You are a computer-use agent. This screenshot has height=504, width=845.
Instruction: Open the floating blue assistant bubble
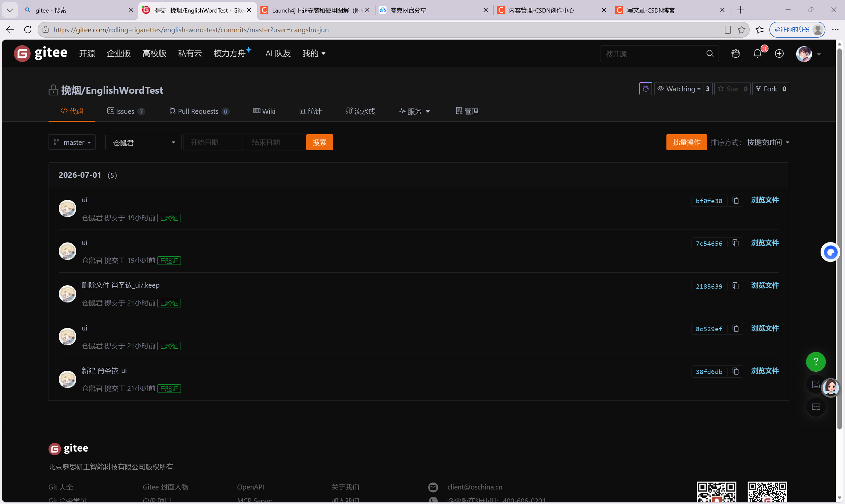[x=830, y=252]
